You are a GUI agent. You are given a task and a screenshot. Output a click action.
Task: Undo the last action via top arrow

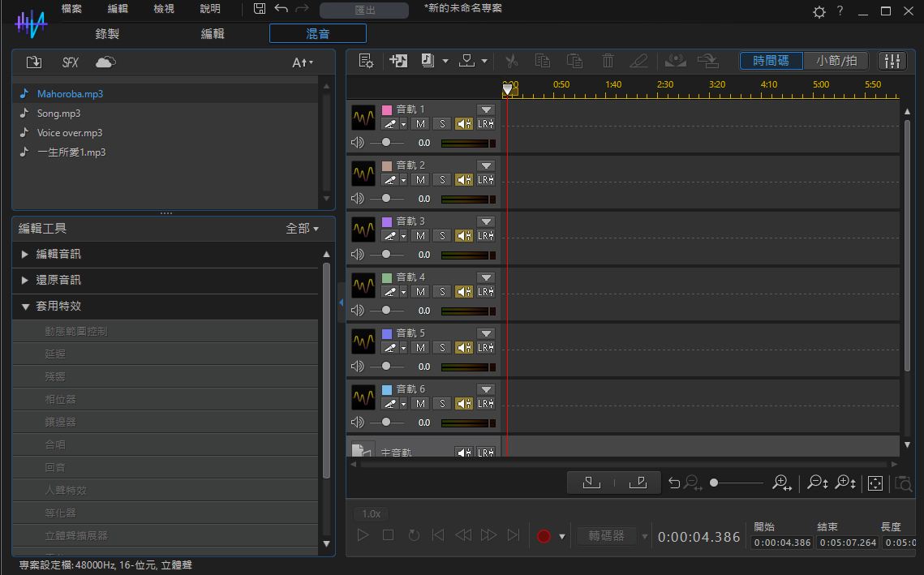281,9
